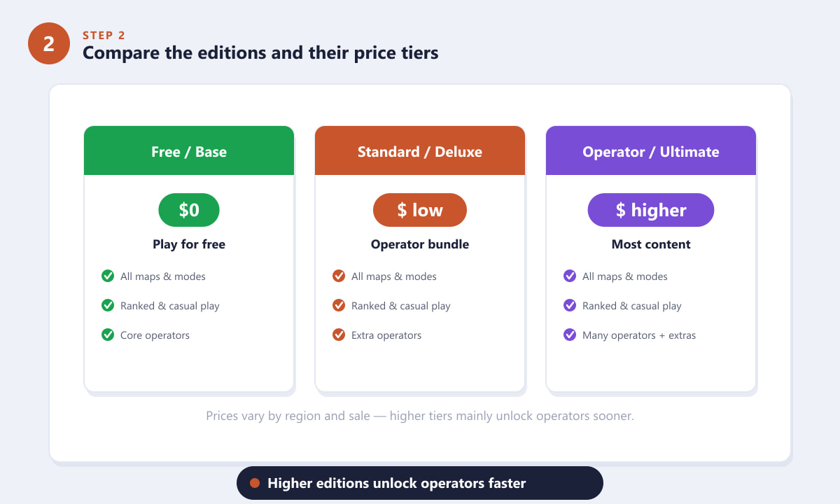Click the Operator bundle heading
The width and height of the screenshot is (840, 504).
420,244
